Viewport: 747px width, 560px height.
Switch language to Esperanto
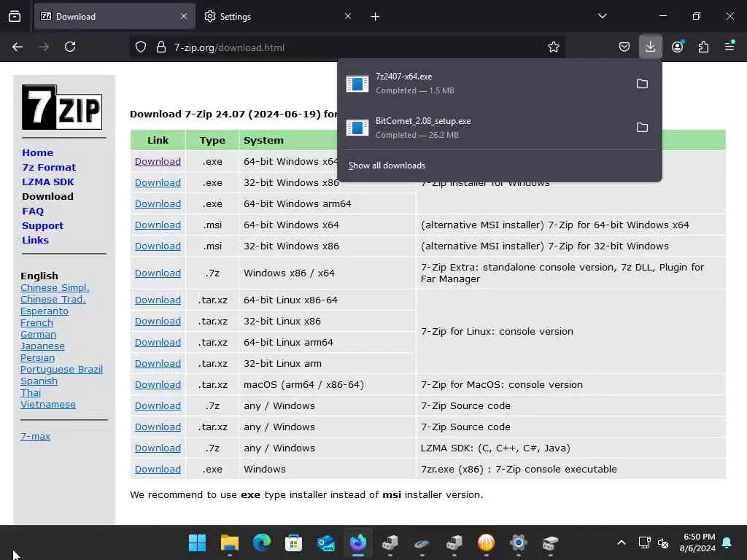point(44,311)
